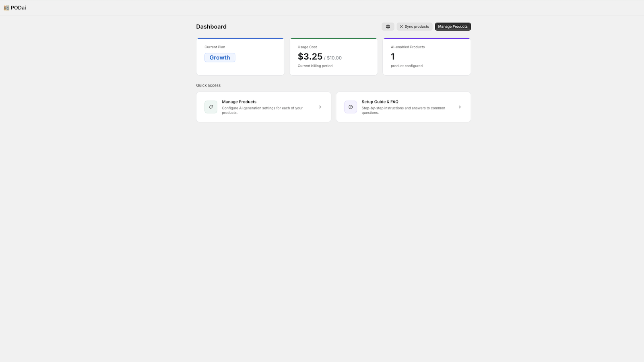Image resolution: width=644 pixels, height=362 pixels.
Task: Click the "product configured" caption
Action: (407, 66)
